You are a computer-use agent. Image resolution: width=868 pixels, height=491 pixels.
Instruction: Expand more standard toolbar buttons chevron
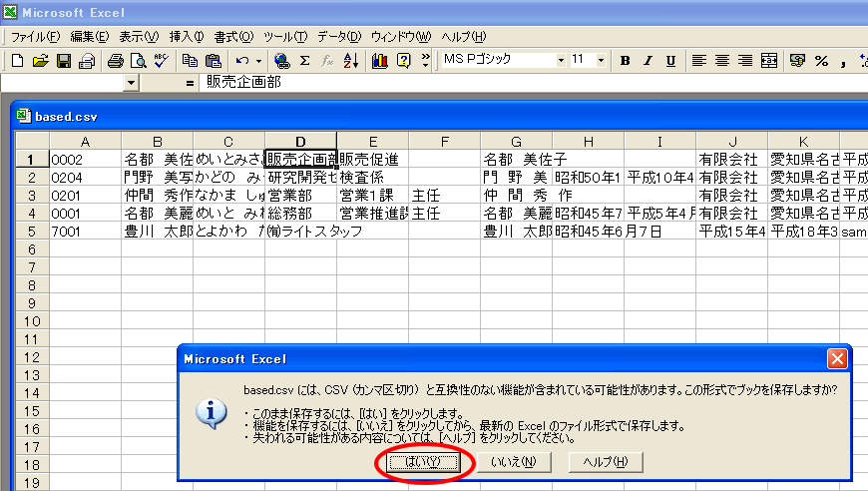[425, 60]
